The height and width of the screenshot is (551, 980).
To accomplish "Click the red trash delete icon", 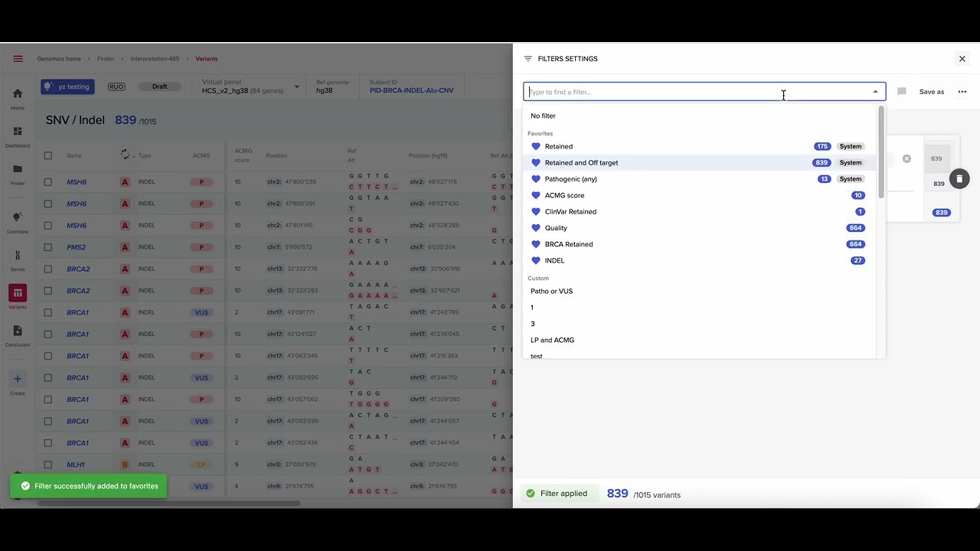I will coord(959,179).
